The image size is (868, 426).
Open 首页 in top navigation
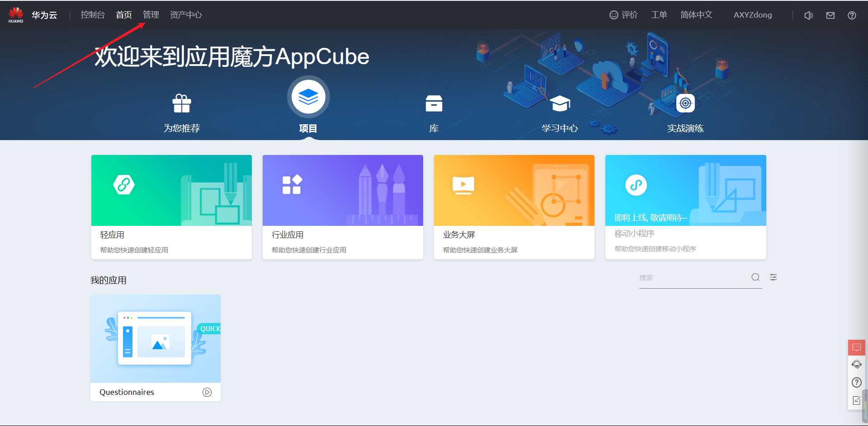pyautogui.click(x=124, y=15)
